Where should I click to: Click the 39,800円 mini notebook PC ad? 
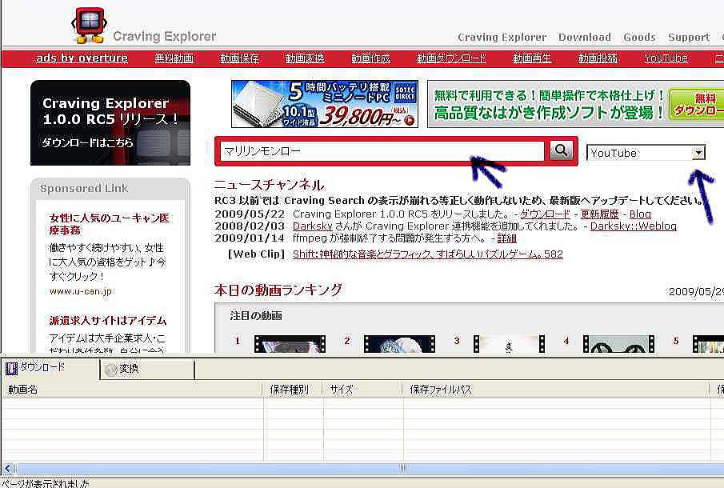click(x=325, y=104)
